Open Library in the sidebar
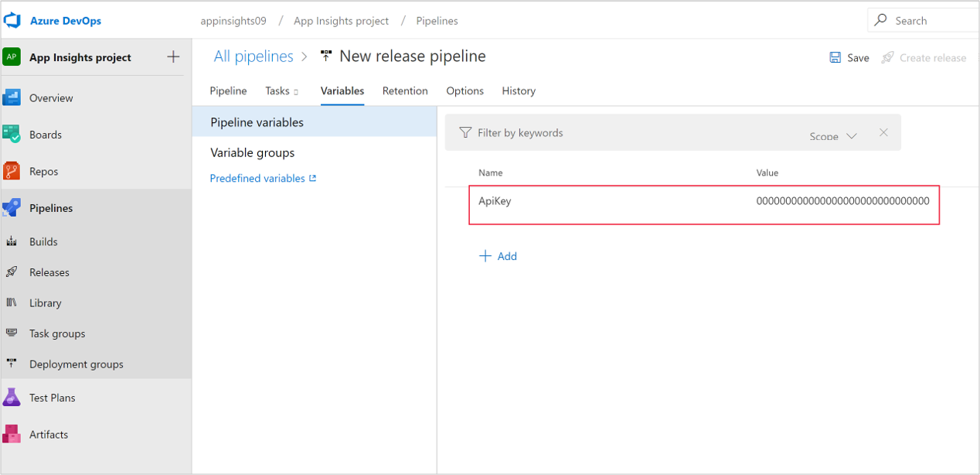 pos(46,303)
